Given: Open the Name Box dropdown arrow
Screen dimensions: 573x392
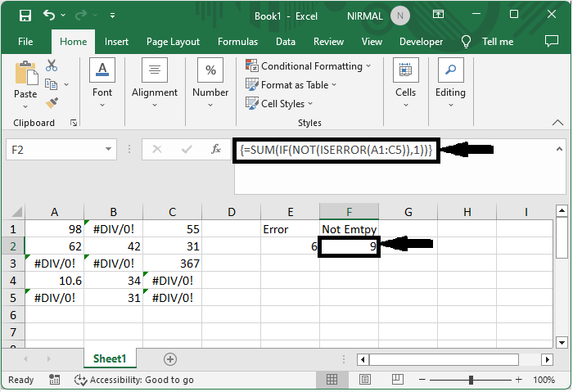Looking at the screenshot, I should [x=110, y=150].
